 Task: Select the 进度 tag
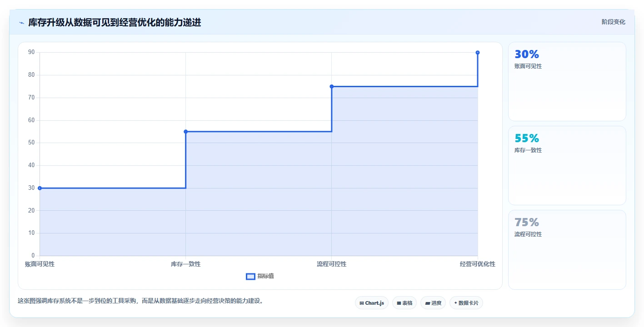433,303
